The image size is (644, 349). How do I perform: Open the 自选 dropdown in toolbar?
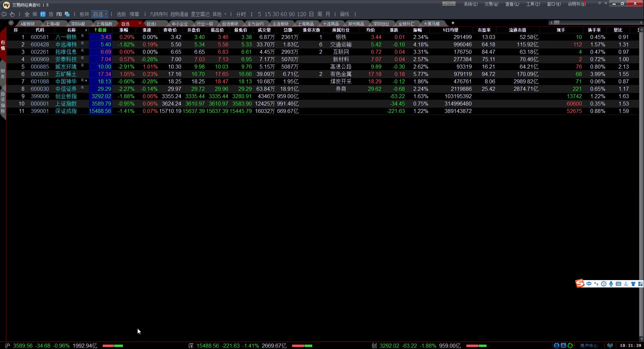(x=100, y=14)
